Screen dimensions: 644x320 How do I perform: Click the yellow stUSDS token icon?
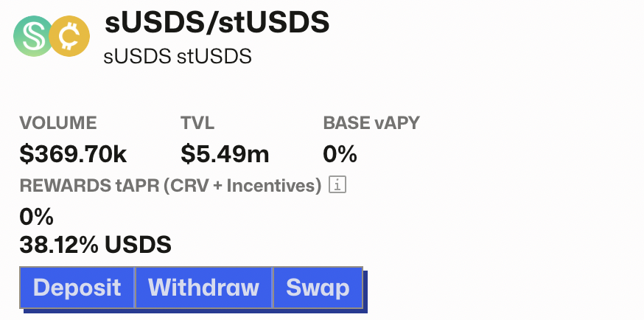pos(70,37)
